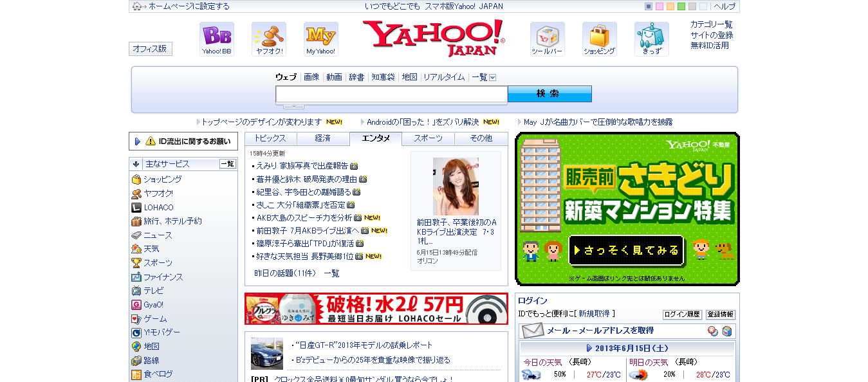
Task: Click the 登録情報 button
Action: coord(721,314)
